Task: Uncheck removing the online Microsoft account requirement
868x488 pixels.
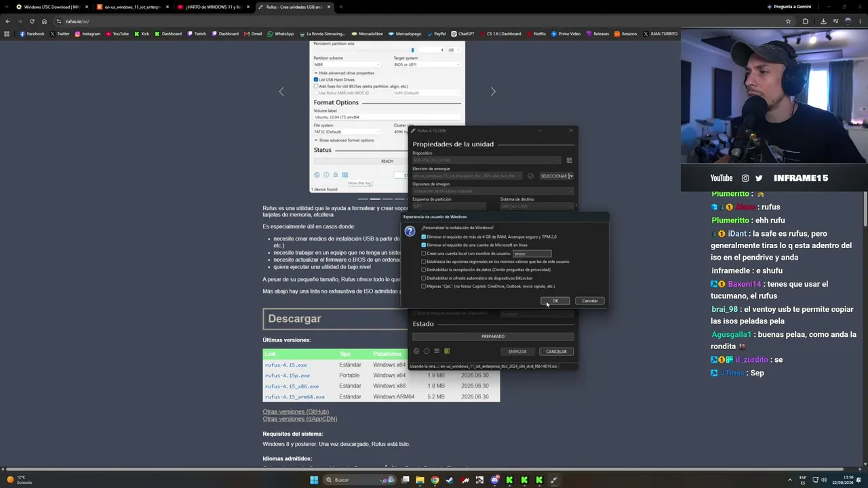Action: (x=424, y=245)
